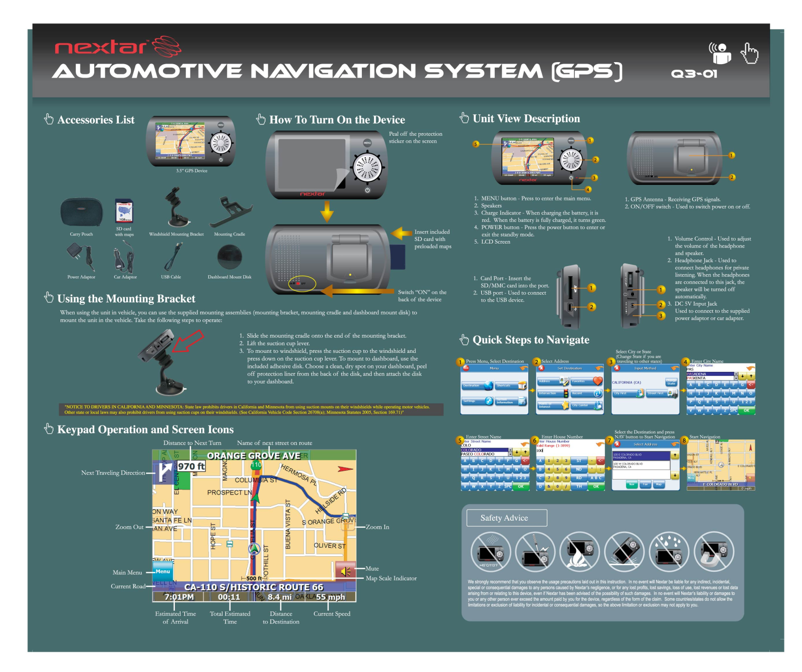Select the Carry Pouch accessory picture
The height and width of the screenshot is (672, 802).
pyautogui.click(x=82, y=212)
